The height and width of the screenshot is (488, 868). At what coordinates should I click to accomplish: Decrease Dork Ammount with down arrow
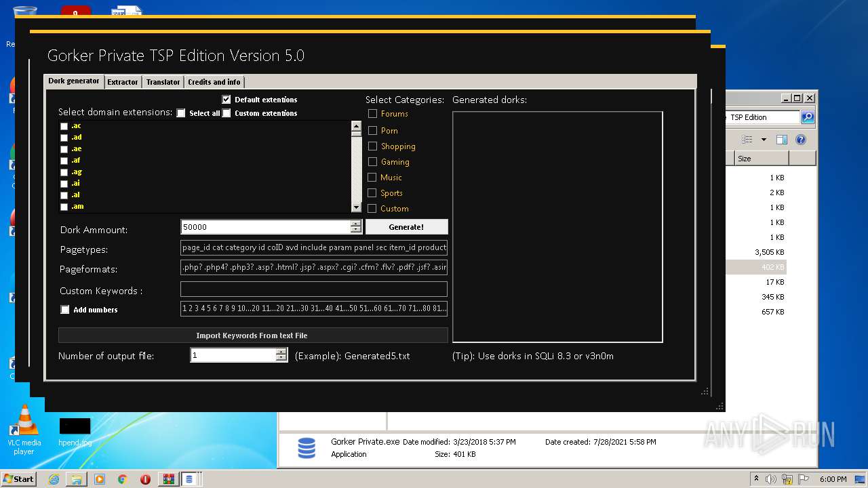pos(356,230)
